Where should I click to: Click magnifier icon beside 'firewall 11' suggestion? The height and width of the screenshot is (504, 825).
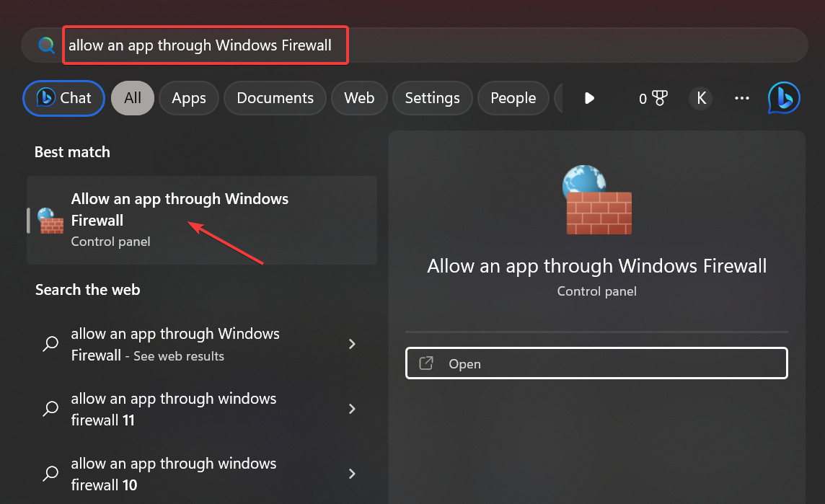click(x=50, y=409)
